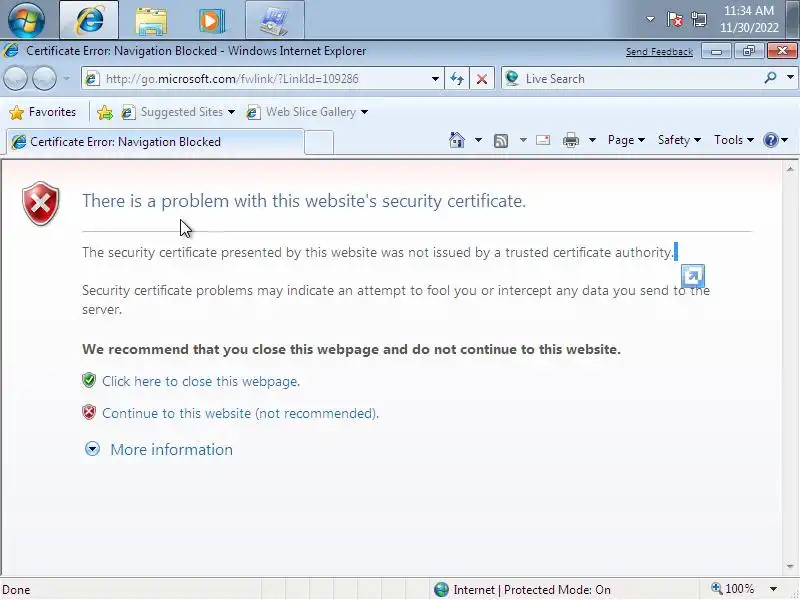Open the Suggested Sites link
The height and width of the screenshot is (600, 800).
178,112
